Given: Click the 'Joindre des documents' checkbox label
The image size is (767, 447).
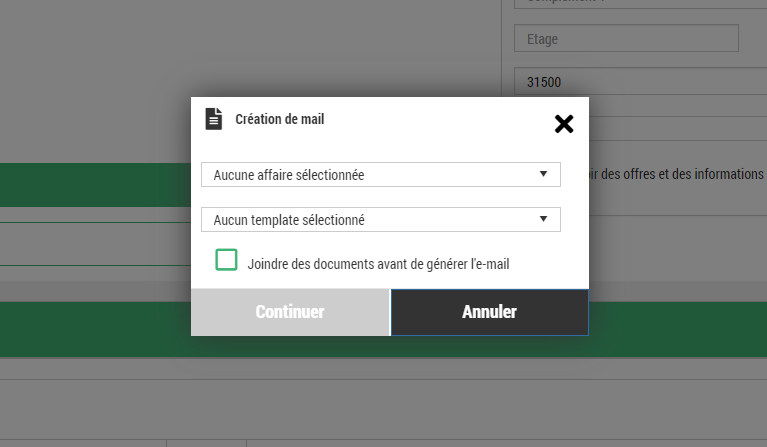Looking at the screenshot, I should [379, 264].
